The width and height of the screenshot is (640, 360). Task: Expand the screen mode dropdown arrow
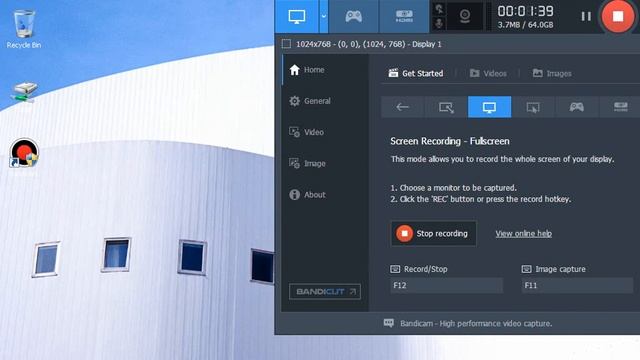coord(324,16)
